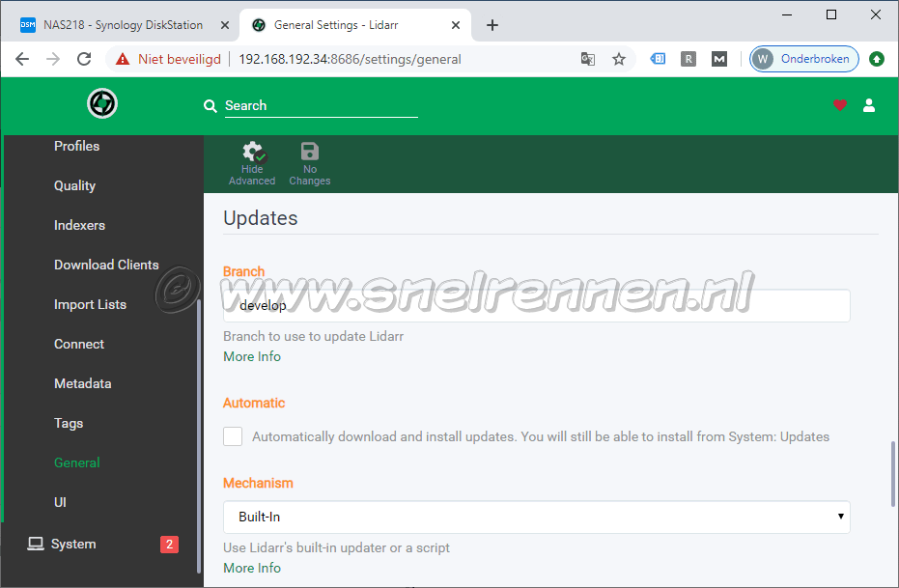Screen dimensions: 899x588
Task: Go back with browser back arrow
Action: tap(22, 59)
